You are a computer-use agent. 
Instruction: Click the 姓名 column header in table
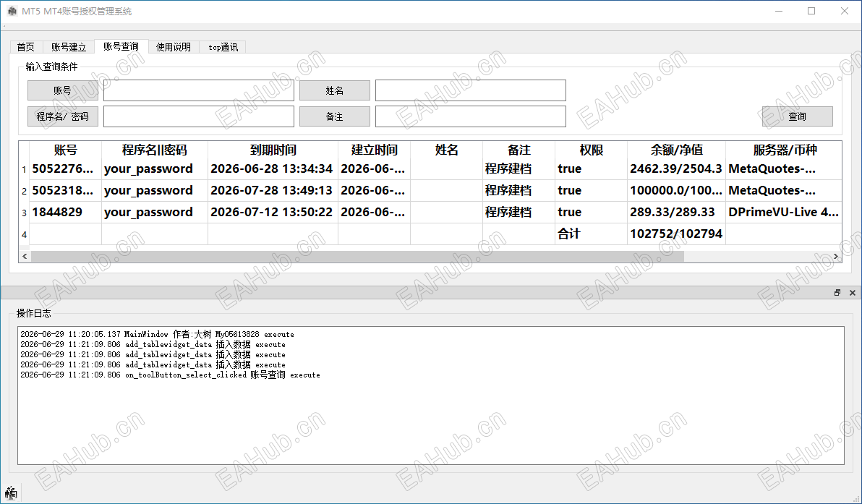446,150
